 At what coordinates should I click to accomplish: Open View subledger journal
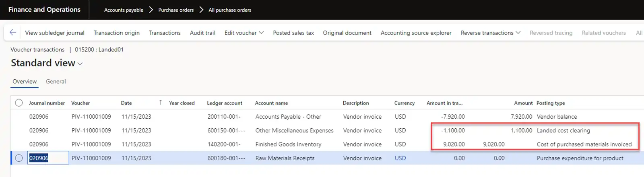pyautogui.click(x=55, y=33)
